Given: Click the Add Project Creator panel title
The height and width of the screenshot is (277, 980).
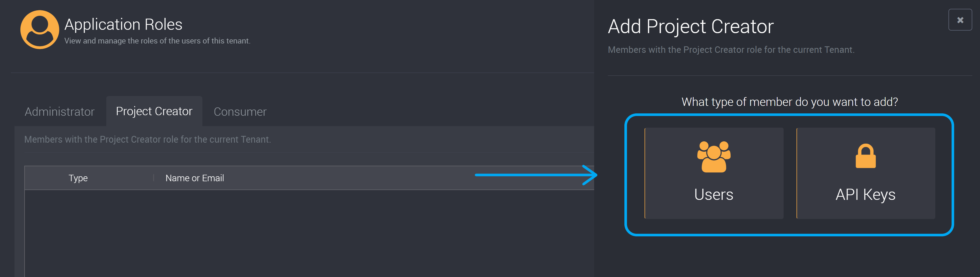Looking at the screenshot, I should pos(691,26).
